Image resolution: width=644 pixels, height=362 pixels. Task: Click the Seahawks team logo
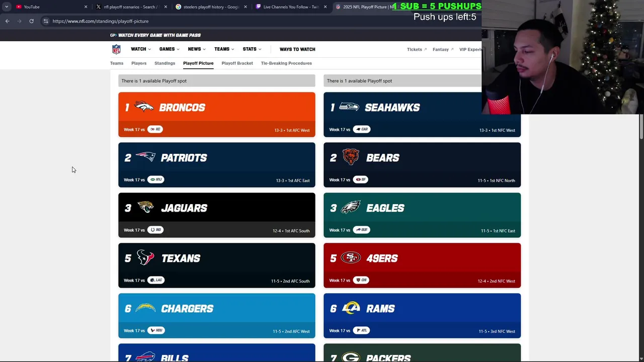(349, 107)
